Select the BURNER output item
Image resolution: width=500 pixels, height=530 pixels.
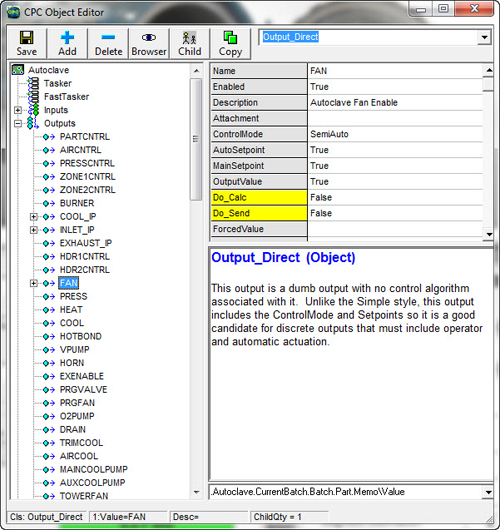77,203
